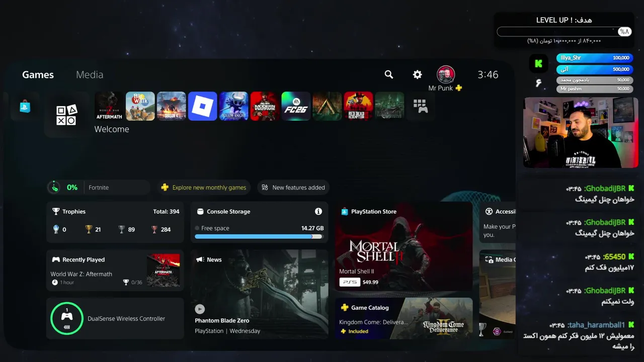Viewport: 644px width, 362px height.
Task: Click the DualSense Wireless Controller label
Action: 126,319
